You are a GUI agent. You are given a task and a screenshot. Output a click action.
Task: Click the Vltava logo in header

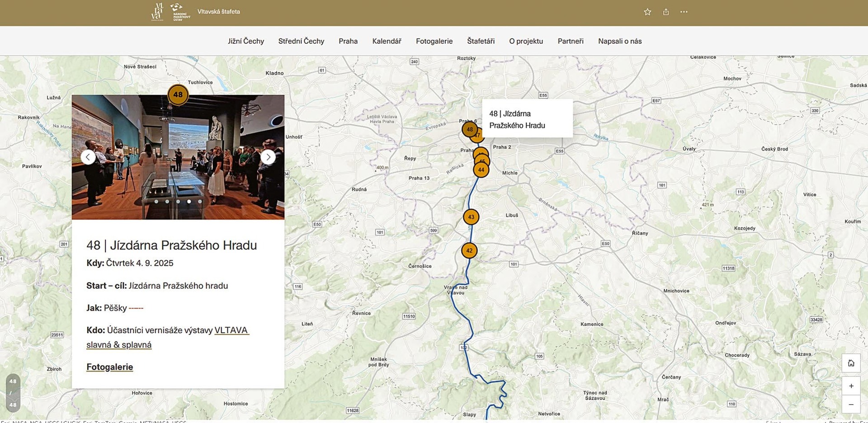coord(157,12)
